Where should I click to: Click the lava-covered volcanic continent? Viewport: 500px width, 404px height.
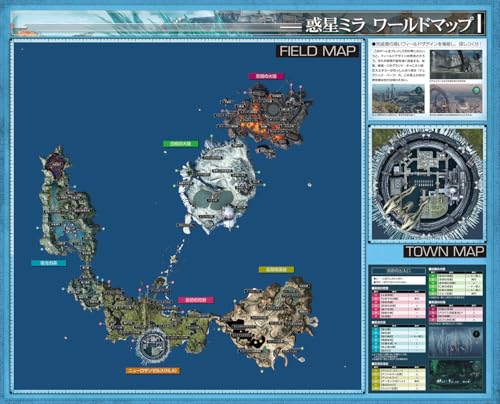click(267, 115)
